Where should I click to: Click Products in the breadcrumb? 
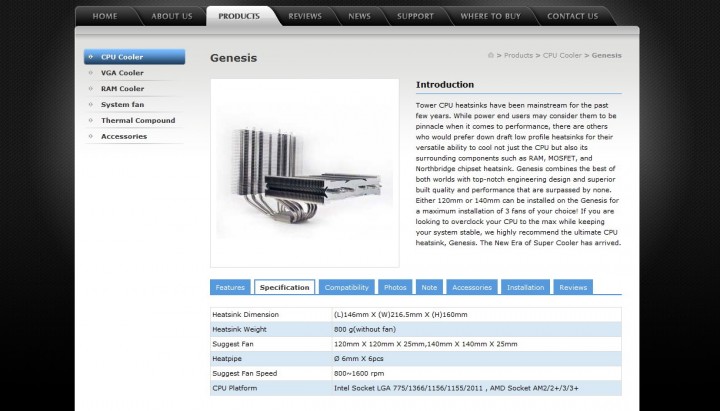point(518,55)
